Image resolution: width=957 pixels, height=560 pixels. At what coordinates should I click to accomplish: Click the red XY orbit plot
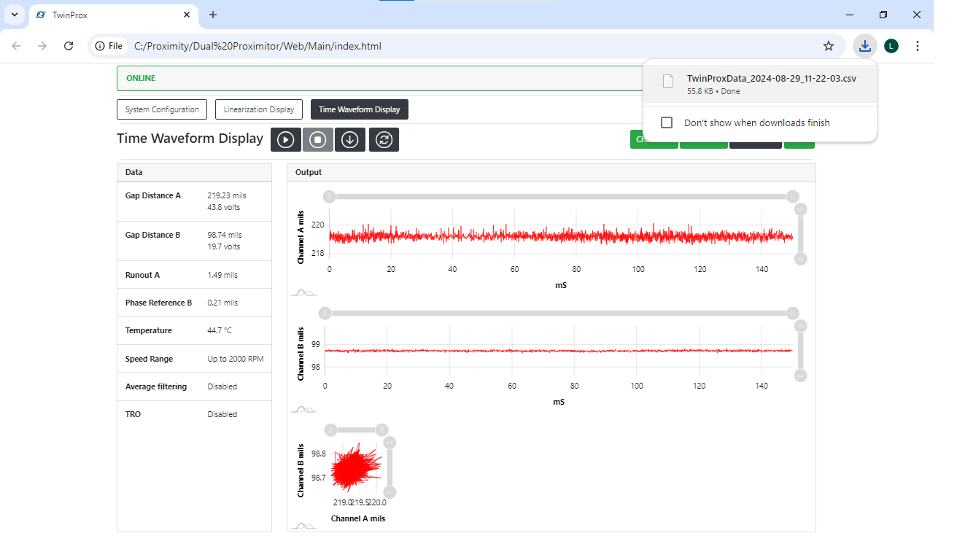pos(356,468)
